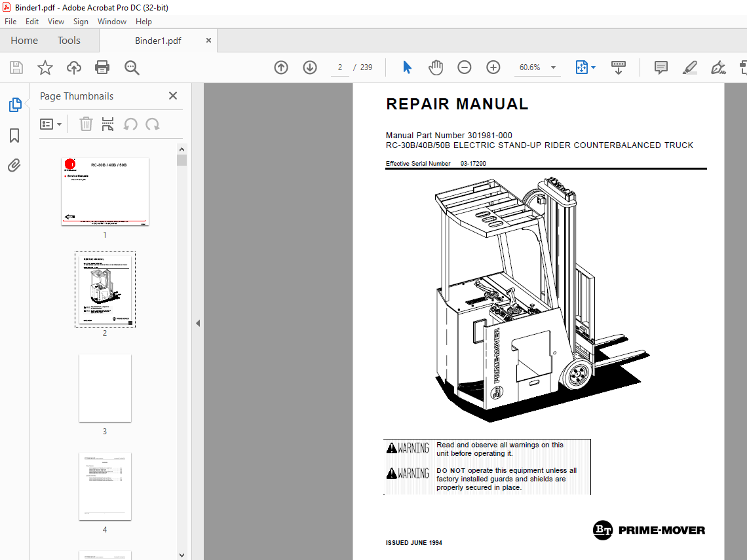Choose the Selection arrow tool

[x=407, y=67]
